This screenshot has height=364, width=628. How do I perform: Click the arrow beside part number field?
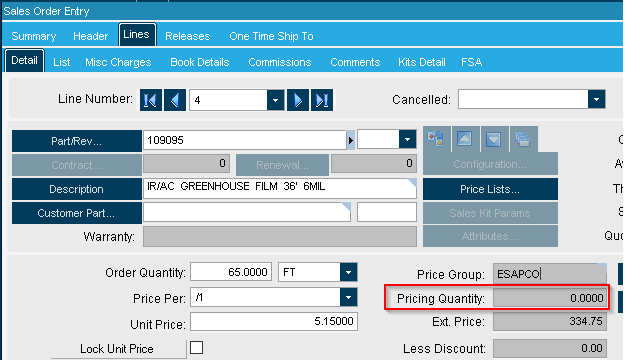point(351,141)
